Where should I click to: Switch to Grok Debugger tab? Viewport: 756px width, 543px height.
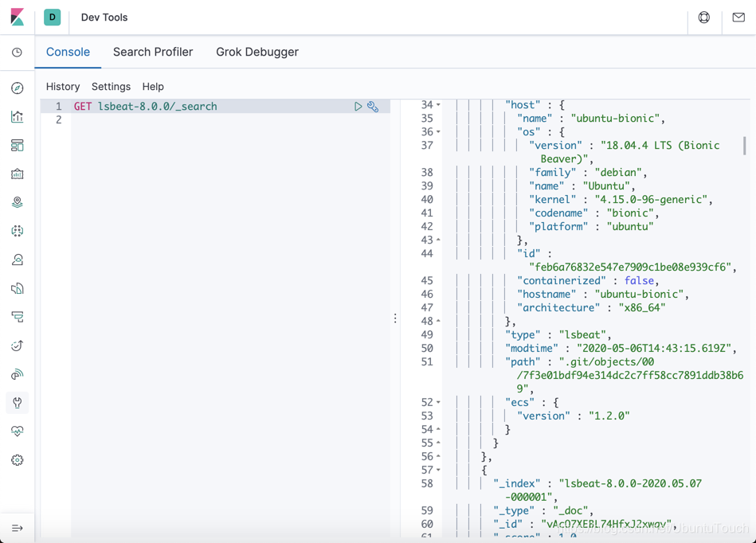pyautogui.click(x=257, y=52)
